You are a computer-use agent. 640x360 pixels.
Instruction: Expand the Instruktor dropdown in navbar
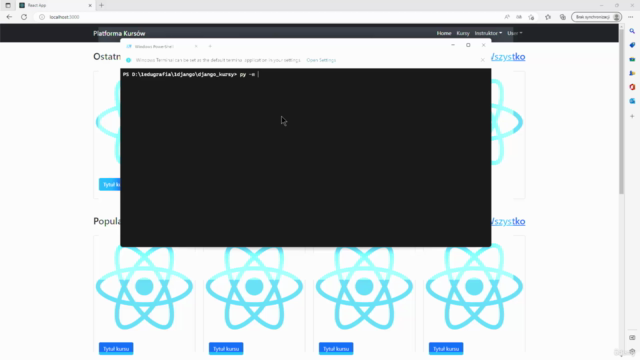coord(488,33)
